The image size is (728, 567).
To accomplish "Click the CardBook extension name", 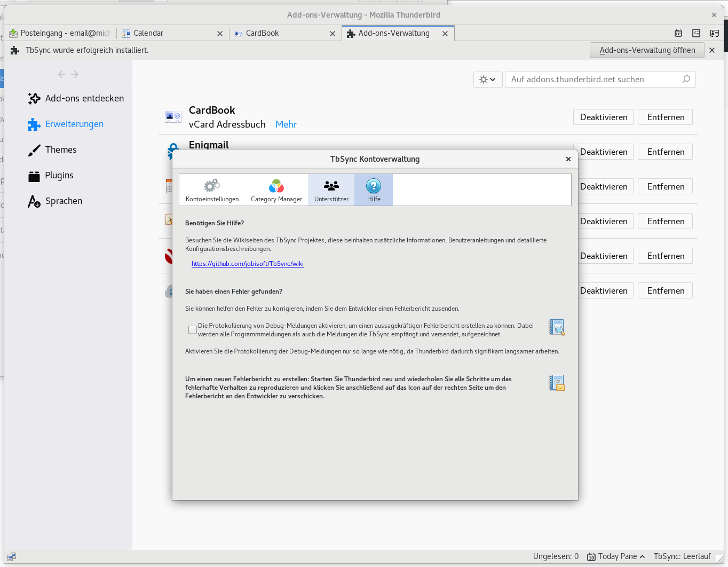I will tap(212, 110).
